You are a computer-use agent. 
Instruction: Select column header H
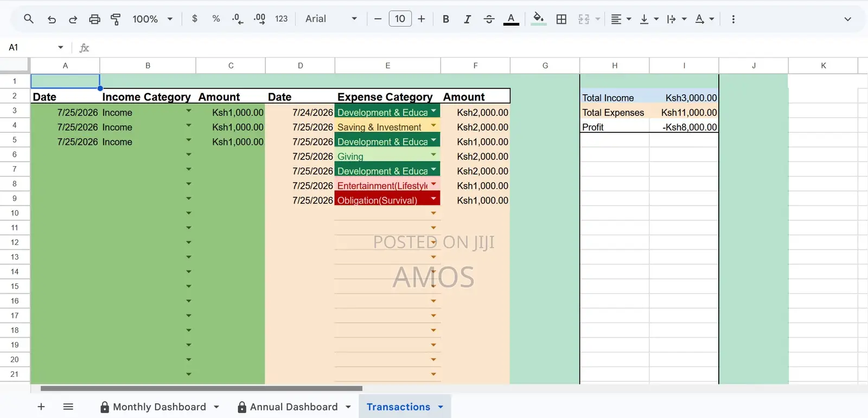tap(614, 65)
